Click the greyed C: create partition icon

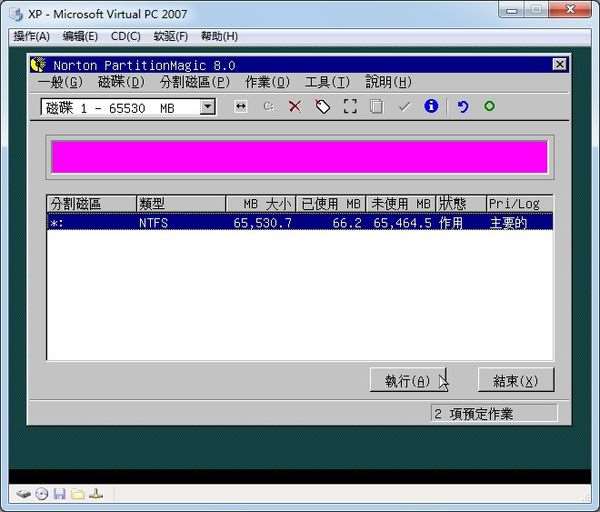270,106
